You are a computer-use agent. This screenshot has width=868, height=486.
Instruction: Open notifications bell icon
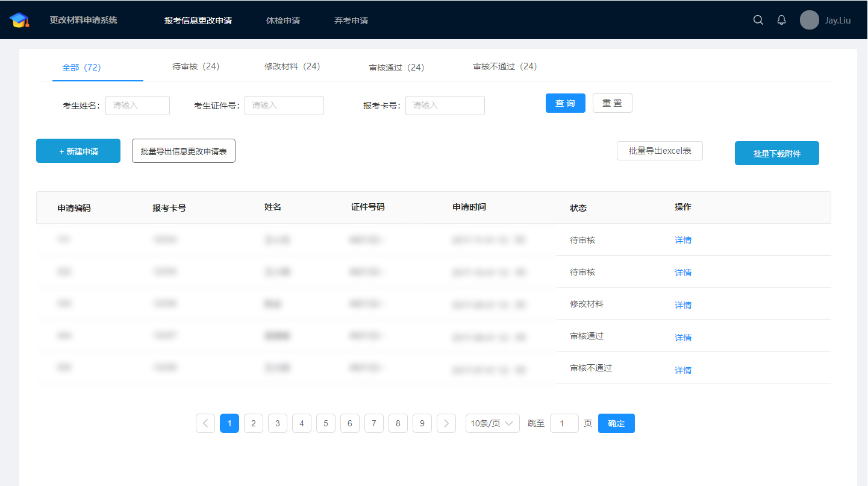pos(781,20)
